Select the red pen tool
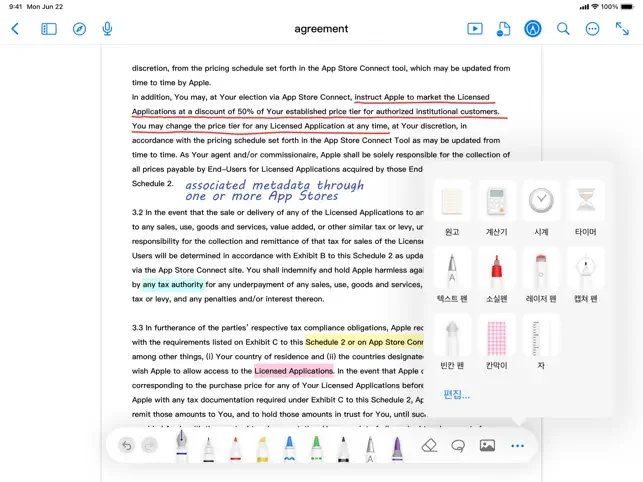Screen dimensions: 643x482 (235, 448)
